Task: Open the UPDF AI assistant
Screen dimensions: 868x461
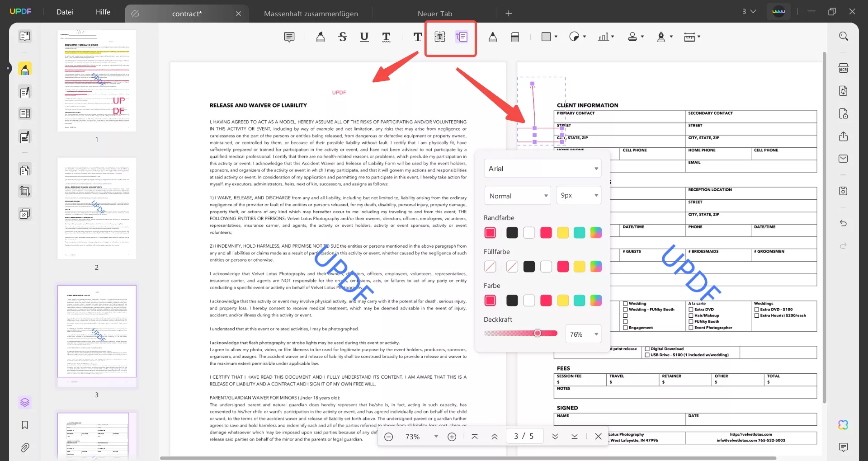Action: pos(844,425)
